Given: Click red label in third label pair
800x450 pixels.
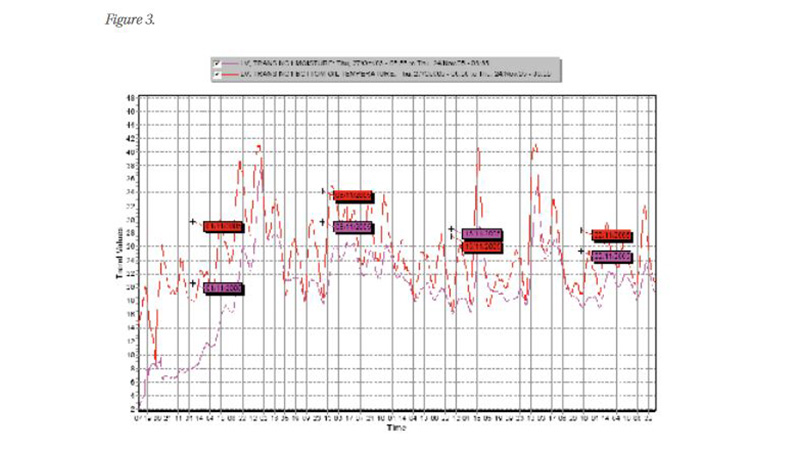Looking at the screenshot, I should [482, 246].
